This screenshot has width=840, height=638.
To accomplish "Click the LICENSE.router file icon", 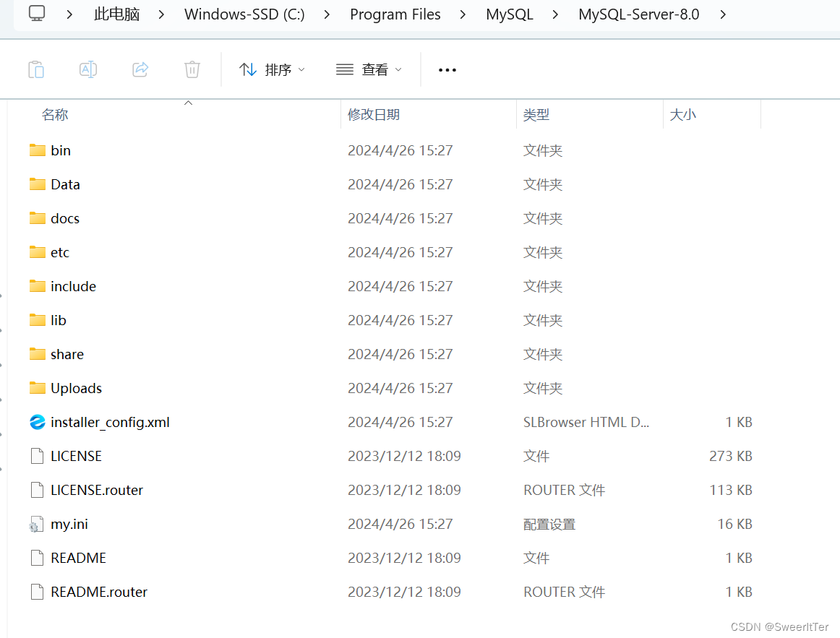I will pos(38,490).
